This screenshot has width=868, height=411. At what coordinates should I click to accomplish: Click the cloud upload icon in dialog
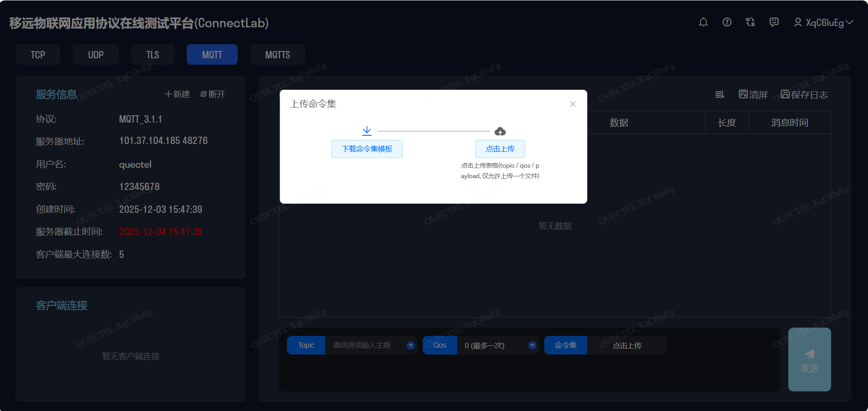[500, 132]
